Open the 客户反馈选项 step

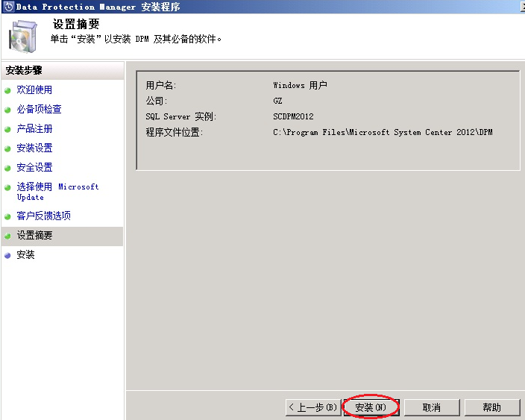43,216
